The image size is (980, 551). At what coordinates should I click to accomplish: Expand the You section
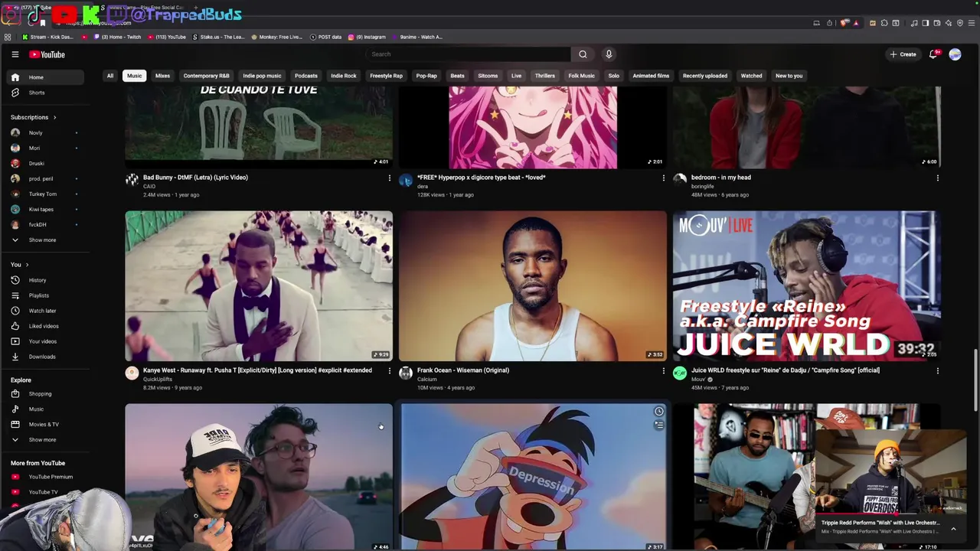(20, 265)
